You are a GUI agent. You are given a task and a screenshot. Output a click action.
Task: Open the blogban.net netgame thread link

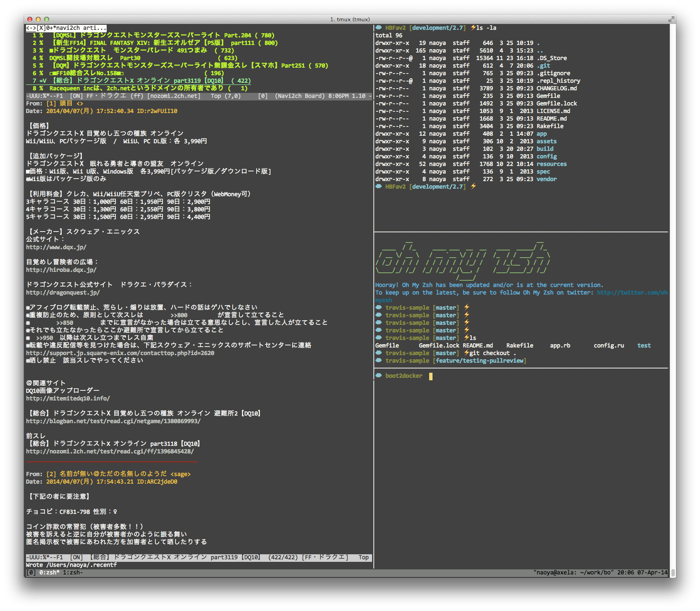pos(113,421)
